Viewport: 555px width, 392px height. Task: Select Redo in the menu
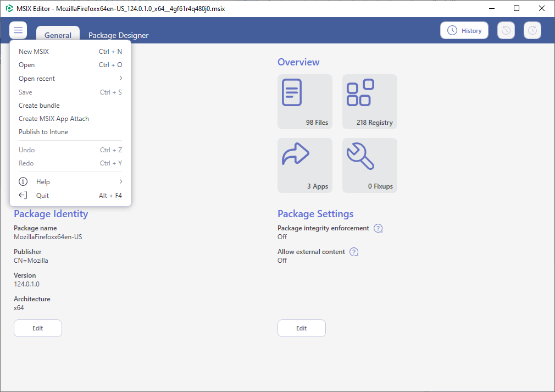(x=70, y=163)
